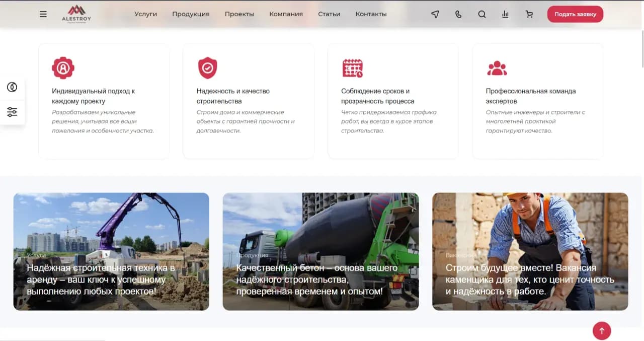Open the accessibility sliders panel icon
644x341 pixels.
pos(13,111)
